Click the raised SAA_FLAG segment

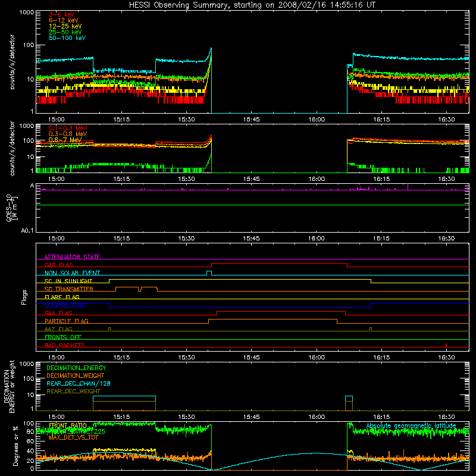pyautogui.click(x=281, y=311)
